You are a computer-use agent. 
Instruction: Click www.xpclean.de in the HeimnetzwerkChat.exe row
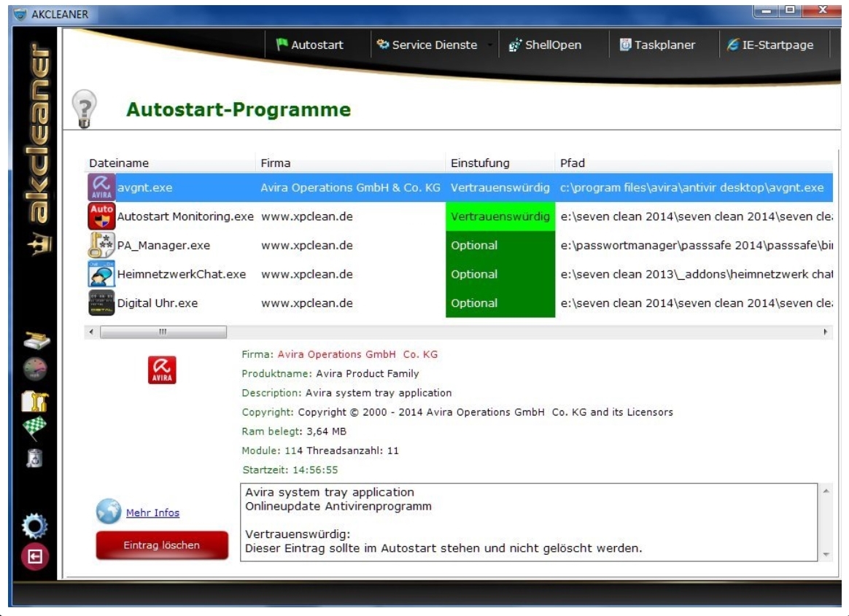coord(307,274)
